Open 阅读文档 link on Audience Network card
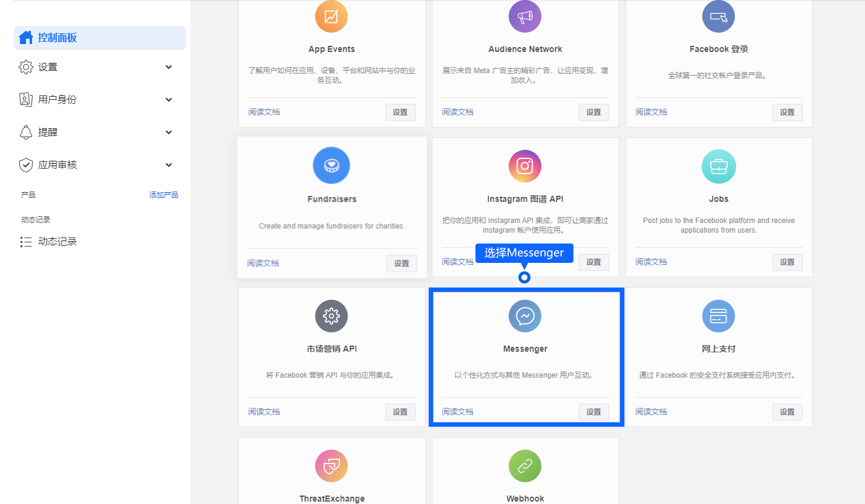 pos(457,112)
